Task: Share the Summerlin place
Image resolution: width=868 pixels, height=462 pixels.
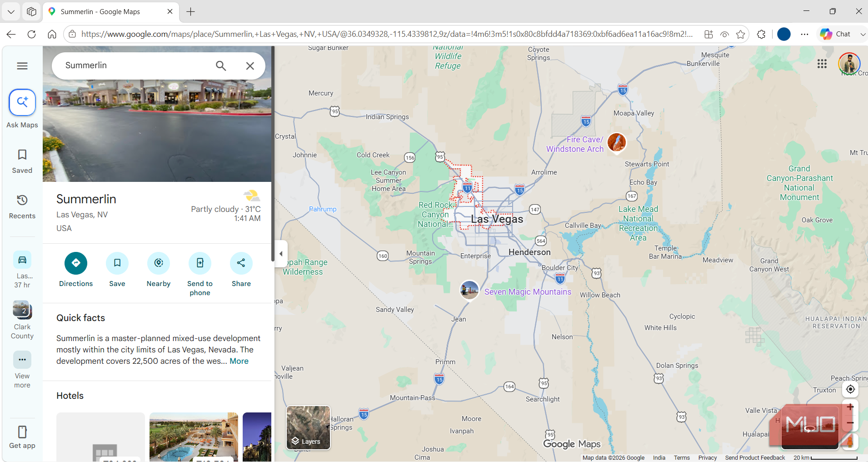Action: 241,270
